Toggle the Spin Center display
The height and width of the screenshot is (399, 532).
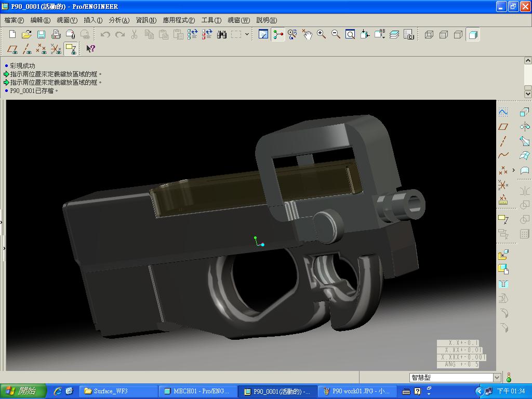pyautogui.click(x=278, y=34)
